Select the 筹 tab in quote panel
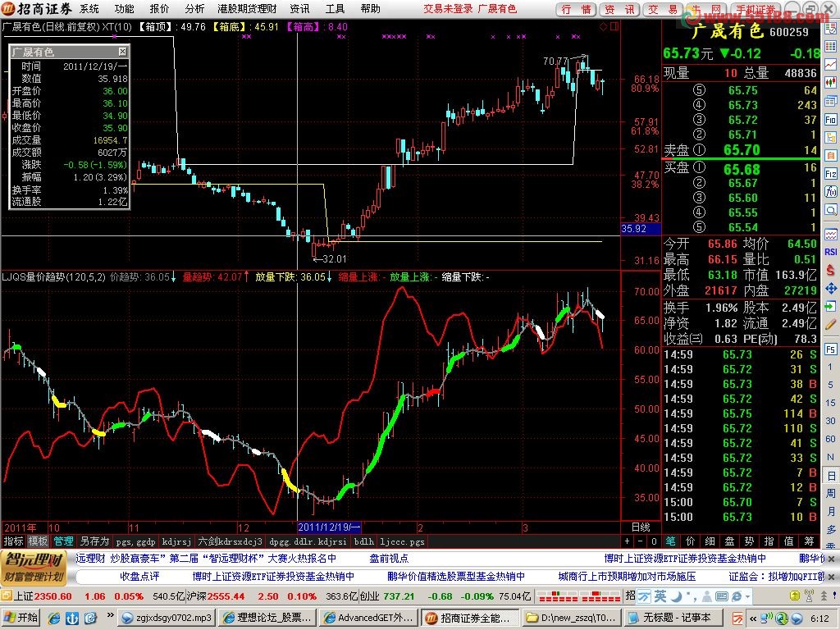 [x=809, y=541]
